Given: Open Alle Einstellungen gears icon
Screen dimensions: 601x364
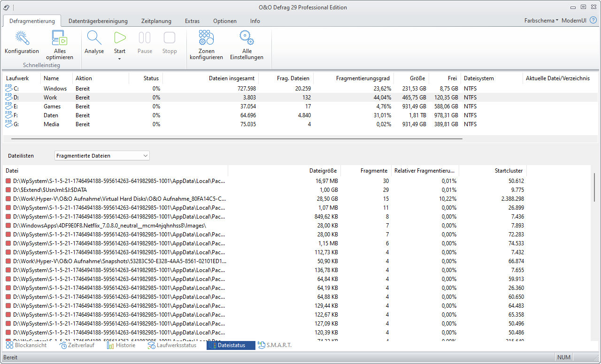Looking at the screenshot, I should [247, 38].
